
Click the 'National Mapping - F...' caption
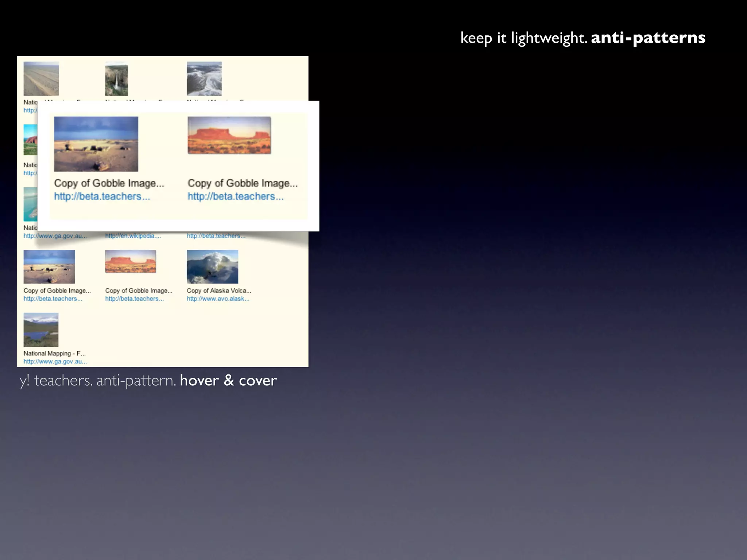pyautogui.click(x=55, y=353)
